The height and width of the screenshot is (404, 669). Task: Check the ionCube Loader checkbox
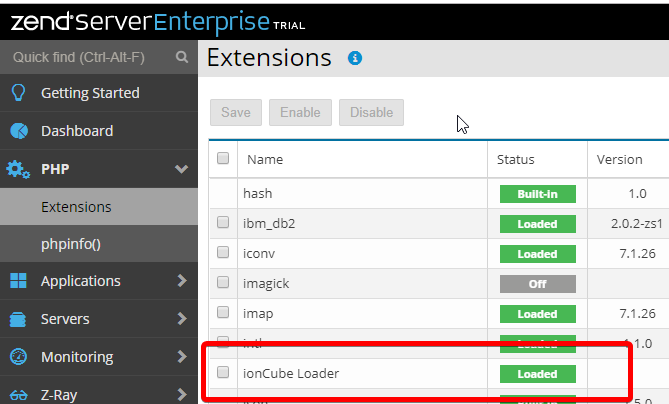click(x=223, y=374)
